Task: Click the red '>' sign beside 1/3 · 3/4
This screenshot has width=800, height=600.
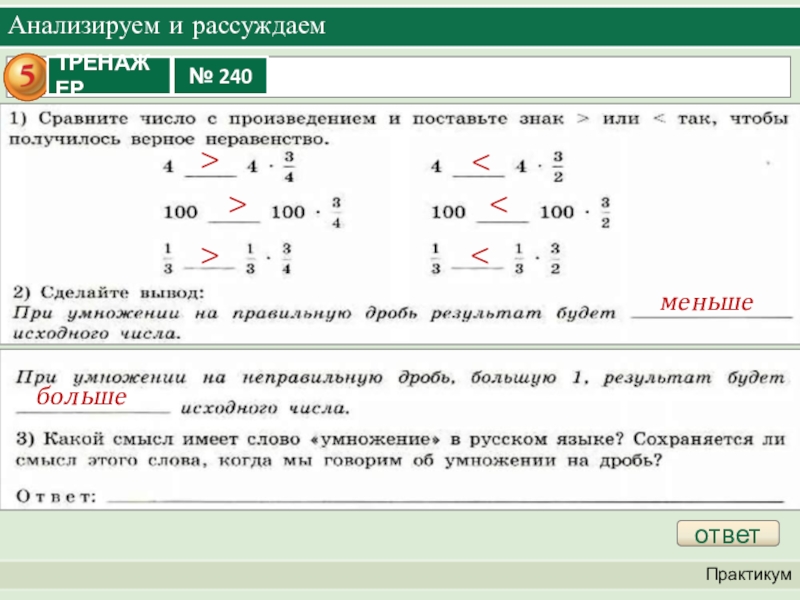Action: (208, 257)
